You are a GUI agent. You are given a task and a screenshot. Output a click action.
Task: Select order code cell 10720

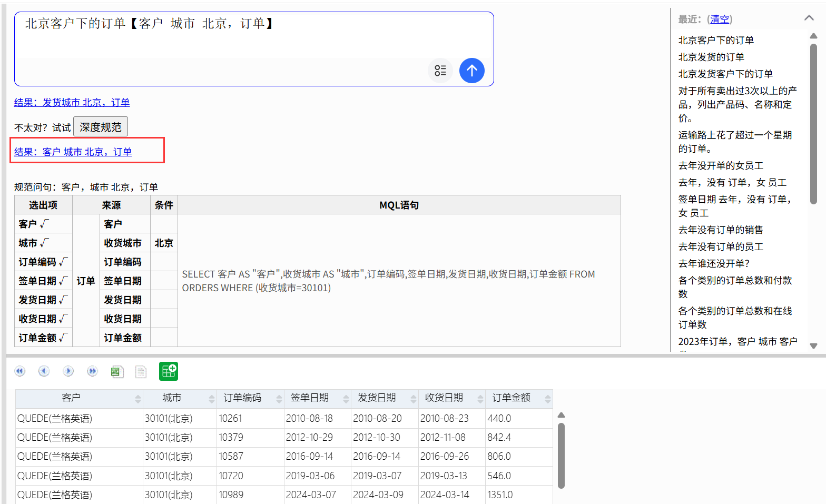[250, 476]
